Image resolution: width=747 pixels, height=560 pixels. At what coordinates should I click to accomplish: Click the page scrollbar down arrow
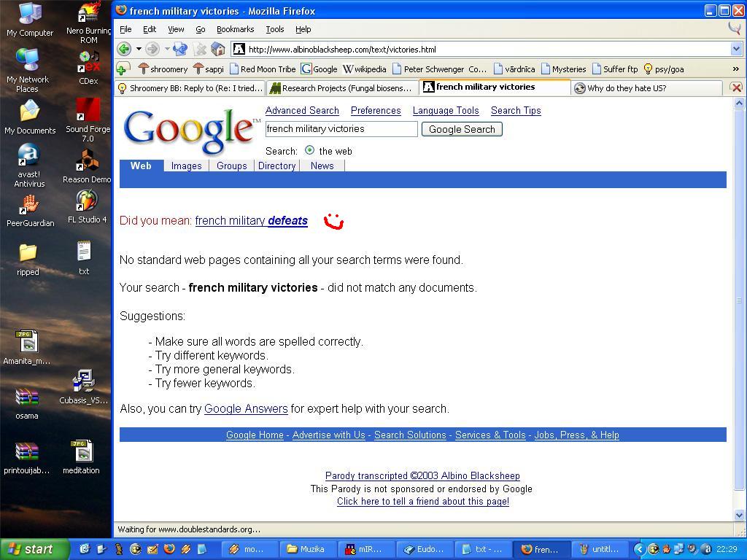740,516
